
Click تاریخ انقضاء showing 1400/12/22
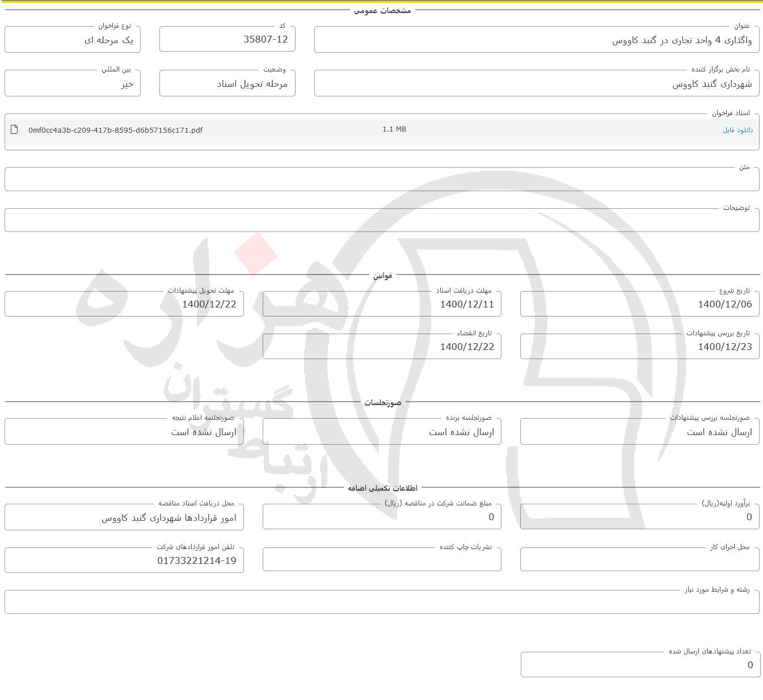click(381, 347)
